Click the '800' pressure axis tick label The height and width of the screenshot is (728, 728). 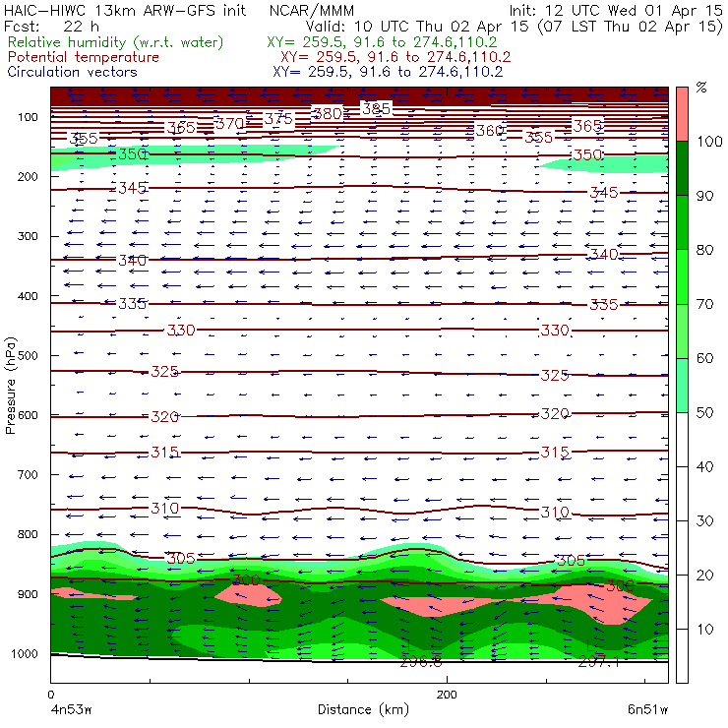tap(28, 534)
